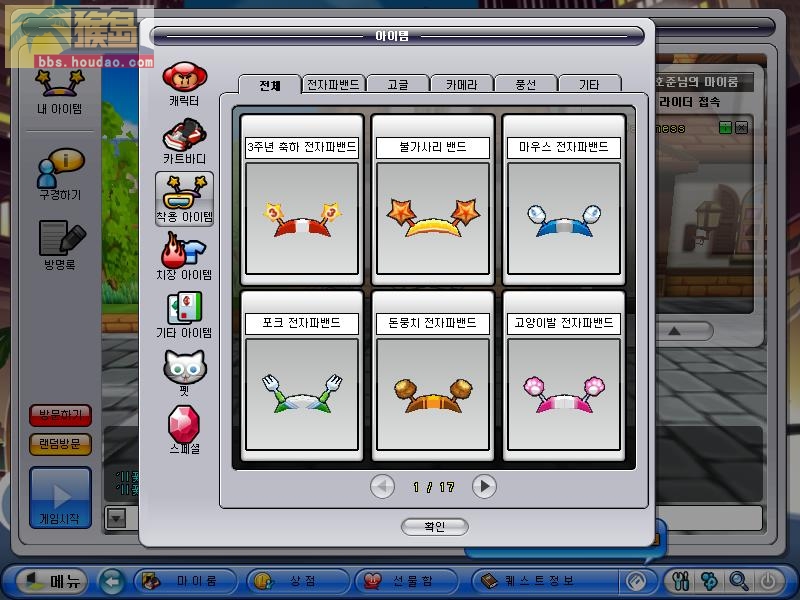Image resolution: width=800 pixels, height=600 pixels.
Task: Open the 치장 아이템 decoration category
Action: 184,257
